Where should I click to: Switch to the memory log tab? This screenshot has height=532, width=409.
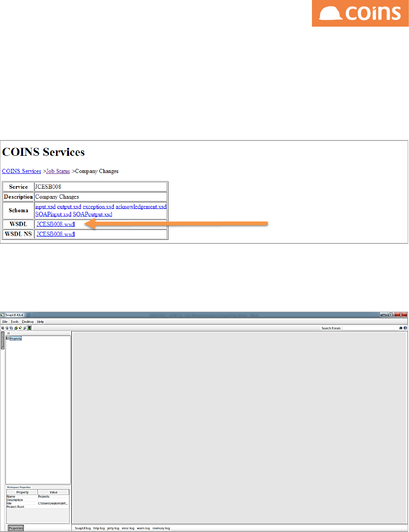click(161, 528)
